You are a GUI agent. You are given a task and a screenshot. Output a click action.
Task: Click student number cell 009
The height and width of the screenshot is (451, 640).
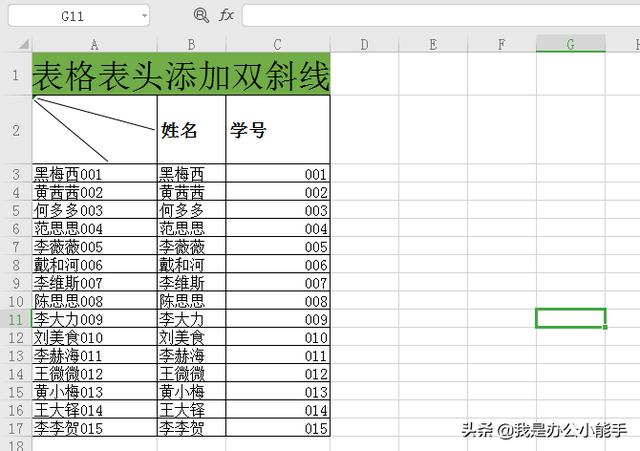(x=278, y=319)
